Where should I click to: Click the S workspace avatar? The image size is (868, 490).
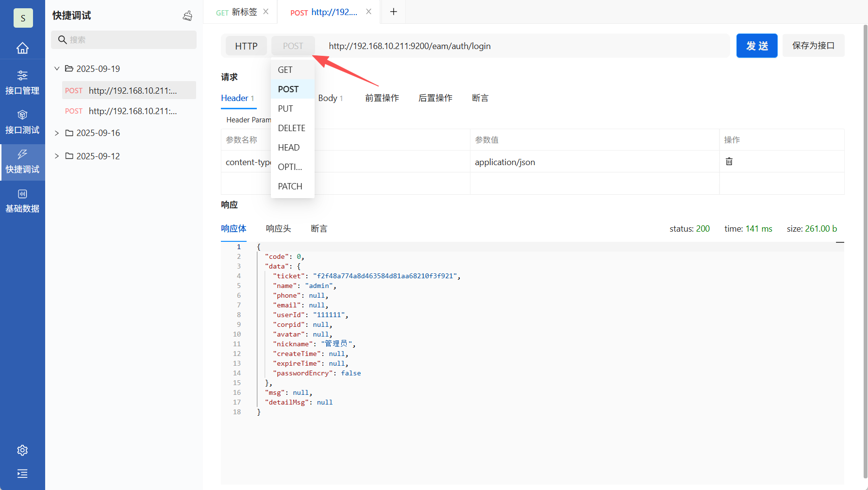tap(23, 18)
